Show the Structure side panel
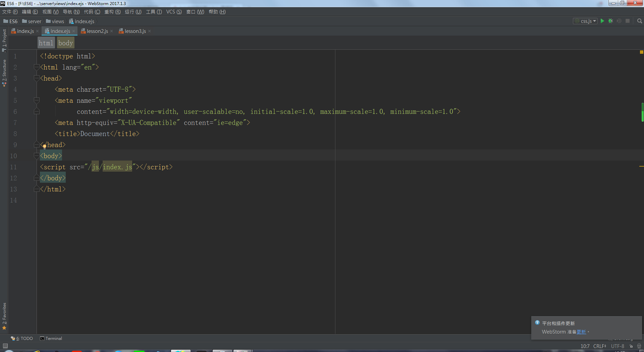The height and width of the screenshot is (352, 644). [4, 73]
